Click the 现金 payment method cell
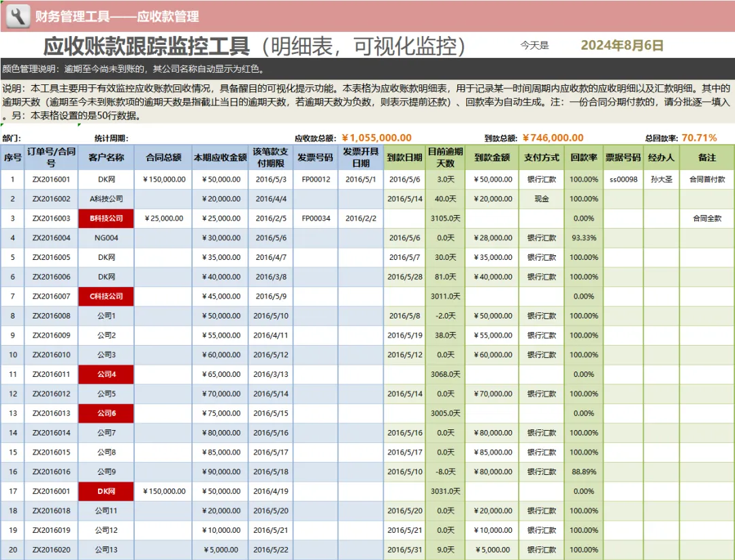This screenshot has width=735, height=560. (542, 199)
